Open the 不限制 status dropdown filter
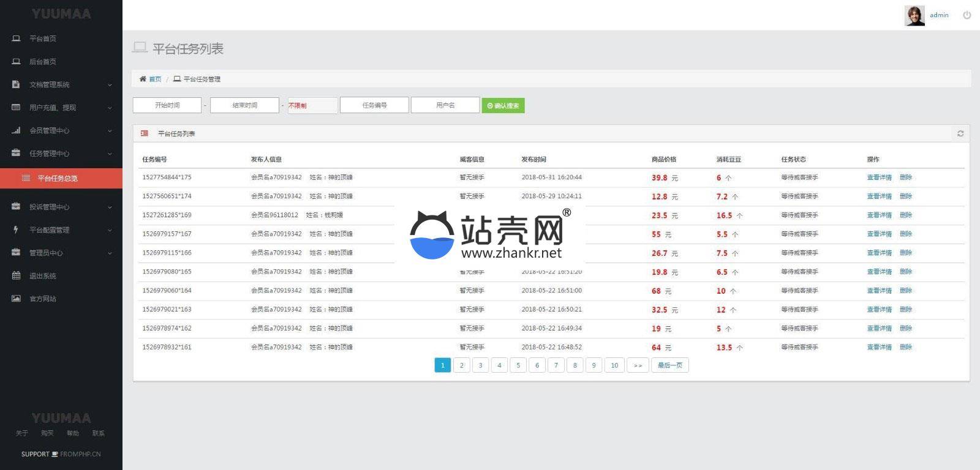The image size is (980, 470). click(x=312, y=105)
